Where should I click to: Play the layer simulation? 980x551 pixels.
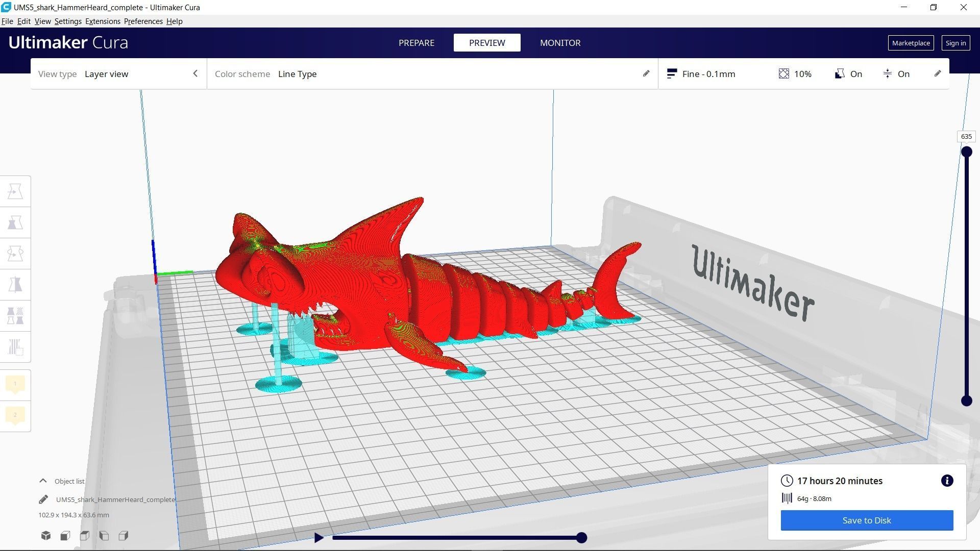tap(318, 538)
